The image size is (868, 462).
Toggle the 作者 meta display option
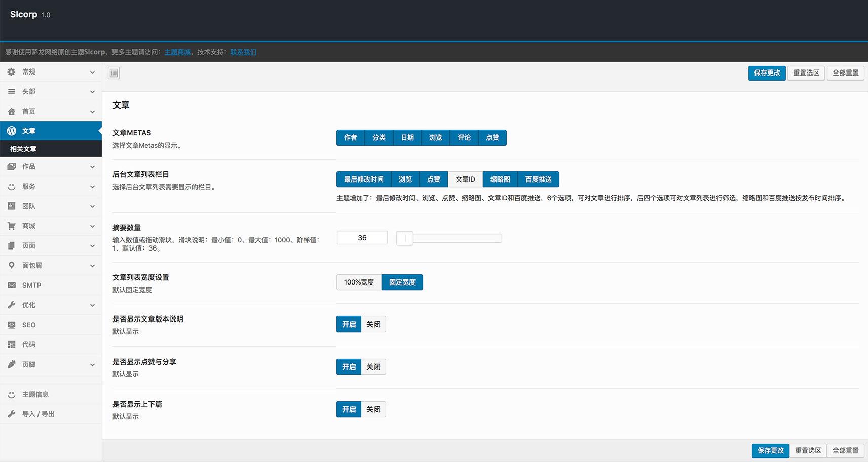click(350, 137)
